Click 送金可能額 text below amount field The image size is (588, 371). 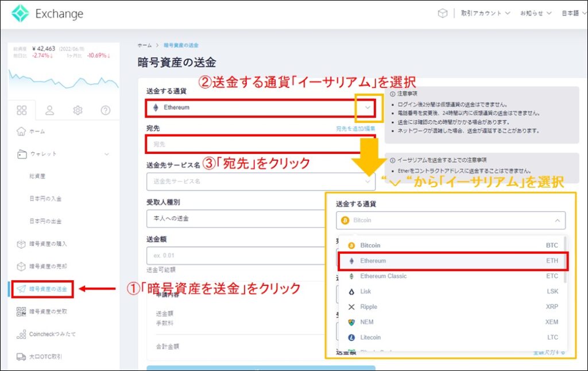point(161,270)
